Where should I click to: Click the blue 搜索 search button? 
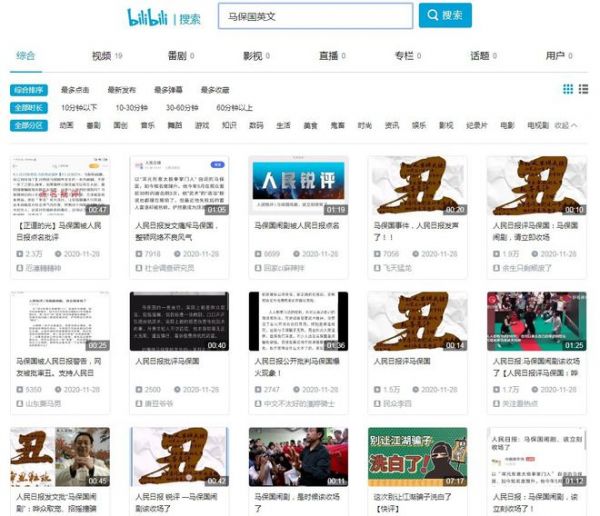tap(445, 16)
